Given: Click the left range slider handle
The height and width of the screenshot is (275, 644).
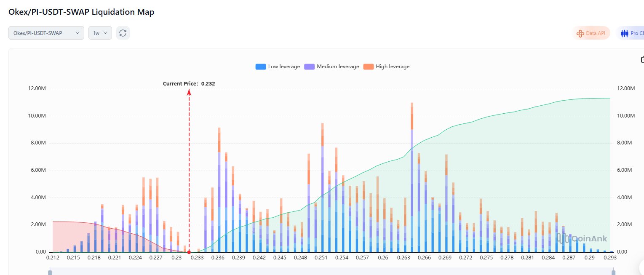Looking at the screenshot, I should click(x=50, y=272).
